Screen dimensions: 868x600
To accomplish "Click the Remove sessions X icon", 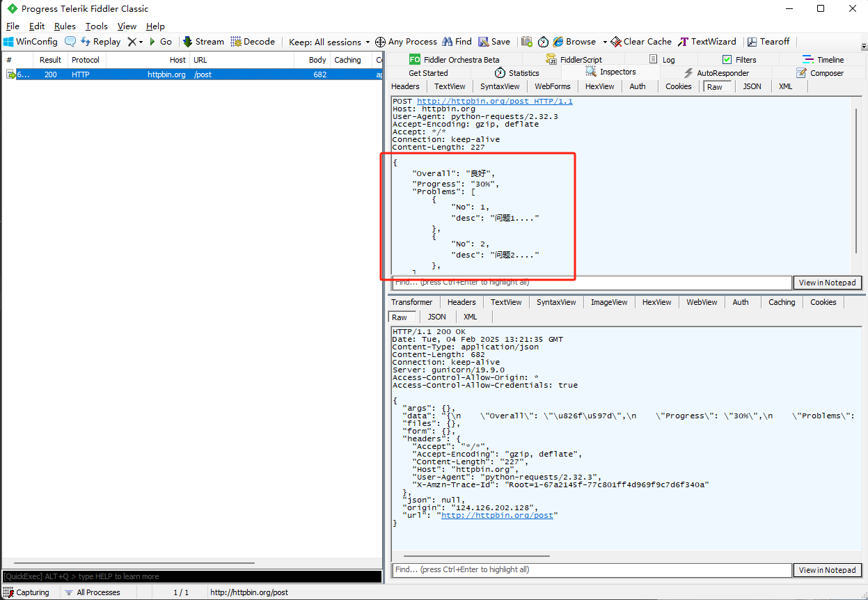I will pos(132,42).
